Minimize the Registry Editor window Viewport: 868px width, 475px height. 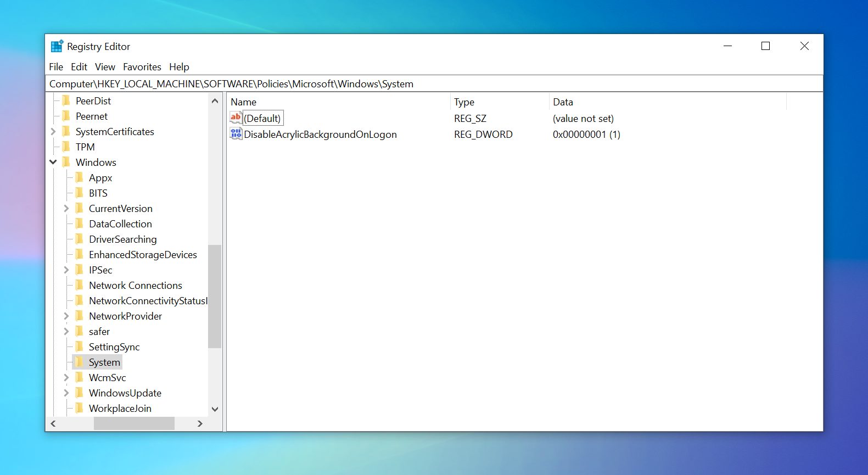pyautogui.click(x=727, y=46)
